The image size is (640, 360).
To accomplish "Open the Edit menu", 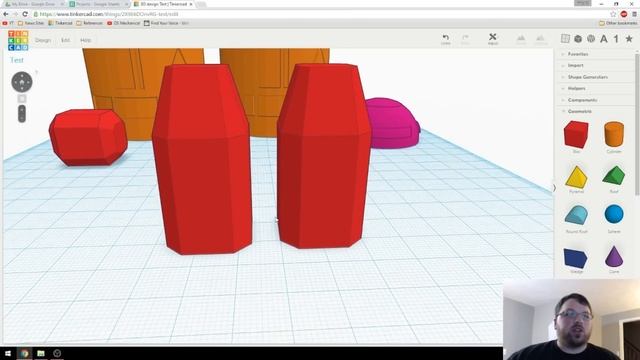I will 65,40.
